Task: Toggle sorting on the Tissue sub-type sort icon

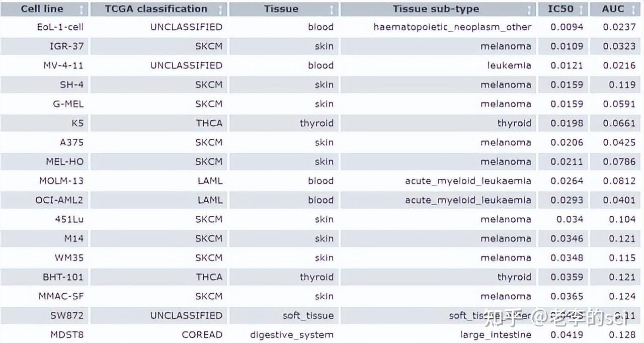Action: pyautogui.click(x=529, y=9)
